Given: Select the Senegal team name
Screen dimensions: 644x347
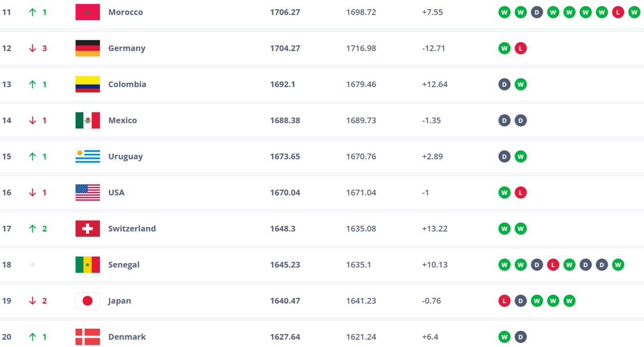Looking at the screenshot, I should tap(124, 265).
